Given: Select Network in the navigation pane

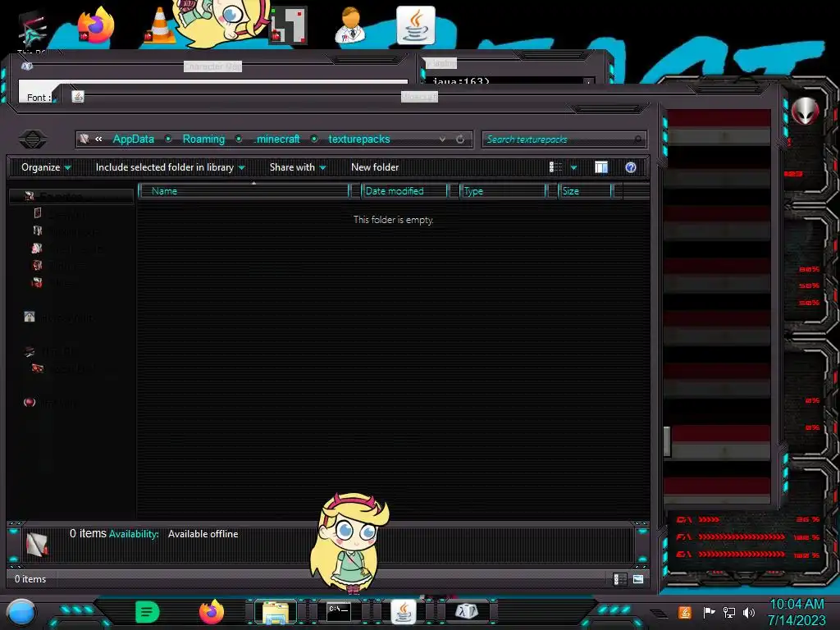Looking at the screenshot, I should pos(49,402).
